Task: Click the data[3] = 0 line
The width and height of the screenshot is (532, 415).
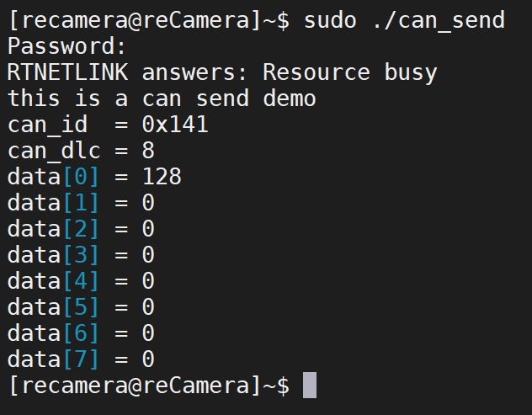Action: point(81,255)
